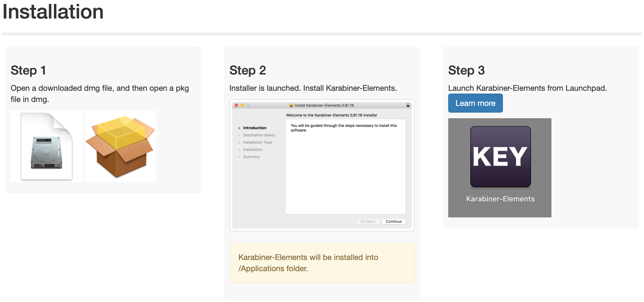Click the 'You will be guided through' text

pos(344,128)
